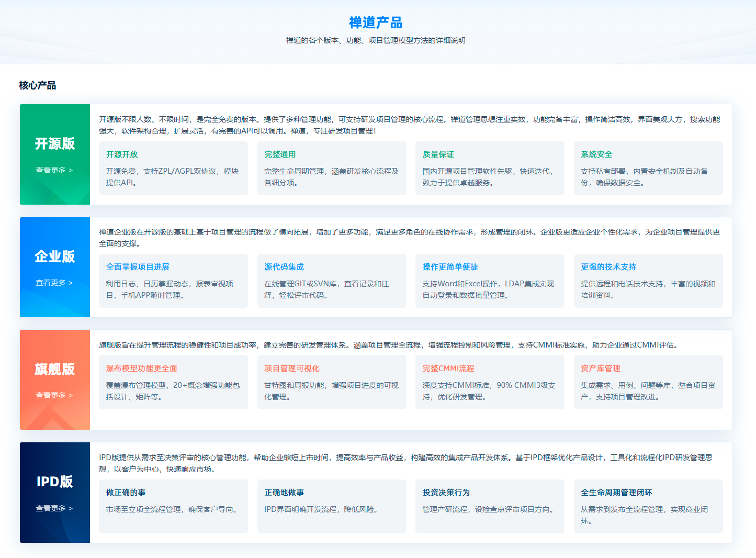Click the intro paragraph starting with 旗舰版旨在提升管理流程

[390, 345]
